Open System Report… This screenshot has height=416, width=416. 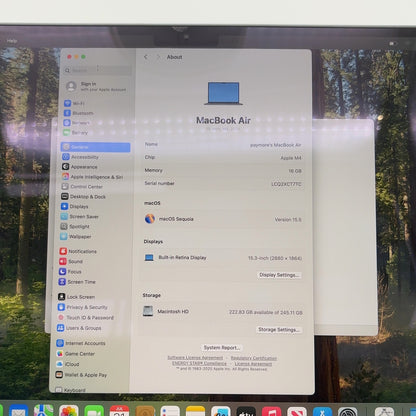[x=222, y=348]
